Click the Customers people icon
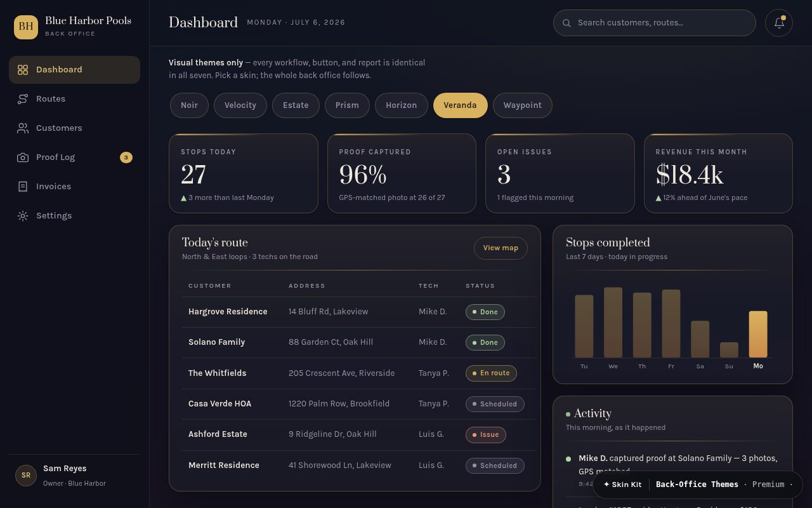This screenshot has width=812, height=508. 23,128
